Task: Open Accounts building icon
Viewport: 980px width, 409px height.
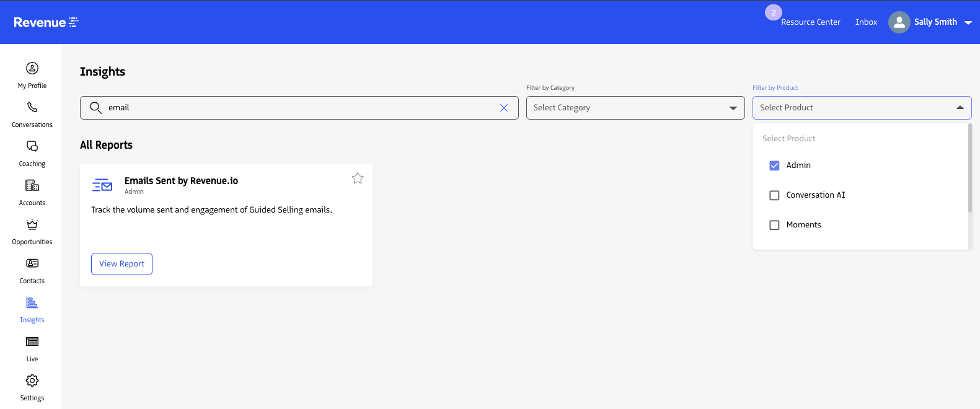Action: (32, 185)
